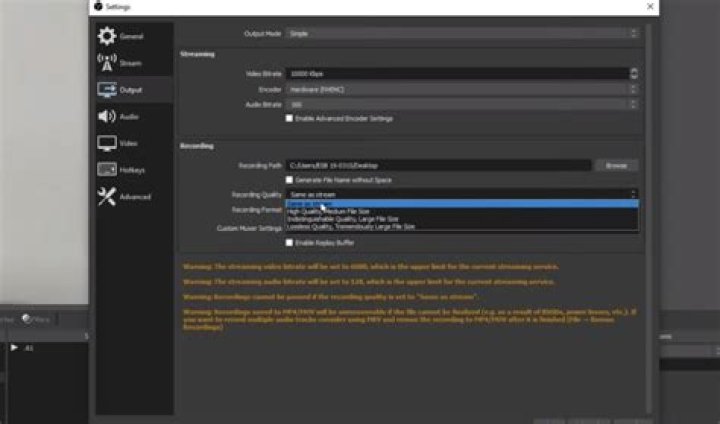
Task: Click the play triangle in the main window
Action: point(14,348)
